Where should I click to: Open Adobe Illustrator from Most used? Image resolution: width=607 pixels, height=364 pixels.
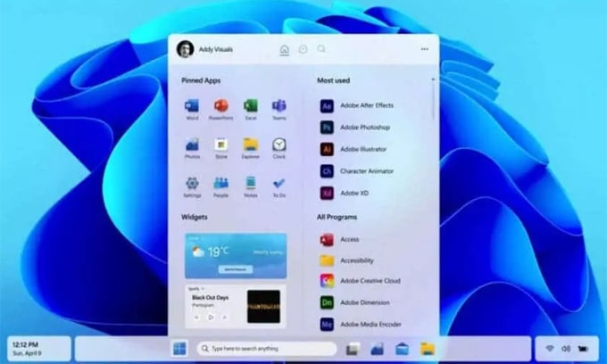(x=353, y=149)
